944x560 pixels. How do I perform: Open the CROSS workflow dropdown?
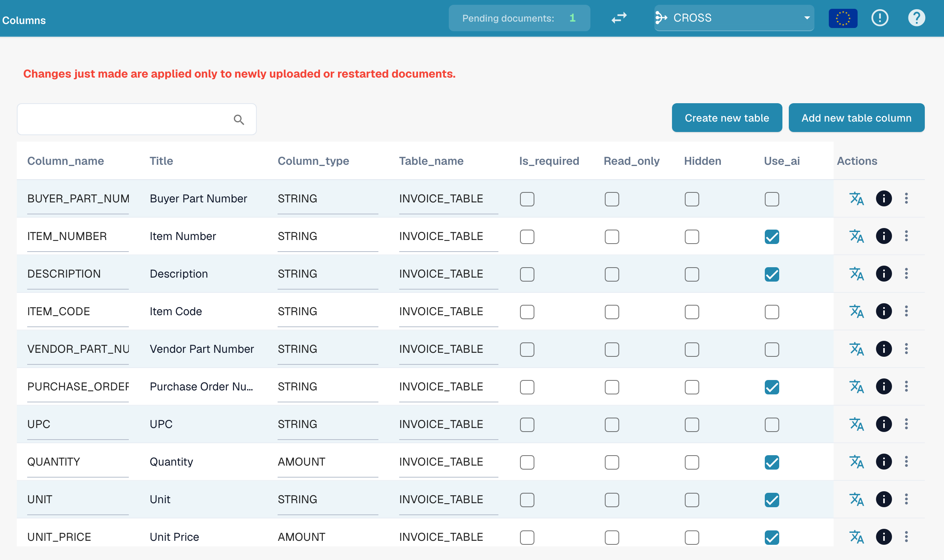pyautogui.click(x=734, y=18)
